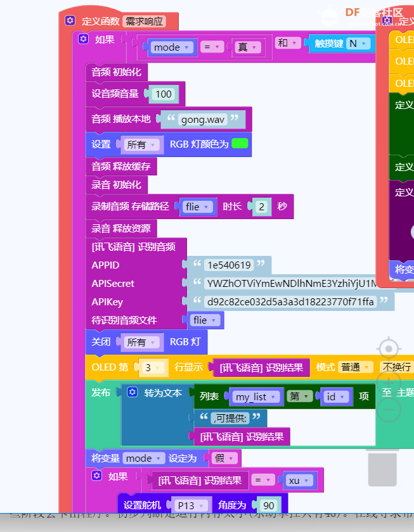
Task: Open the P13 servo pin dropdown
Action: click(x=191, y=505)
